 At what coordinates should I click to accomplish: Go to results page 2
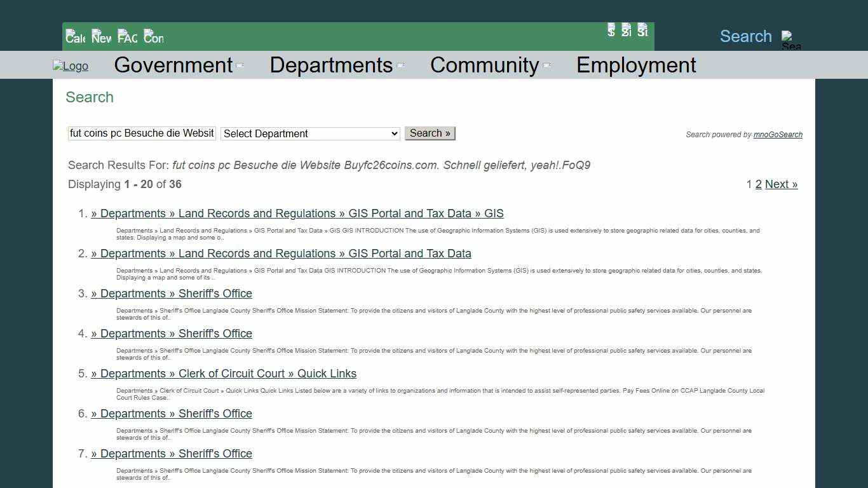click(x=759, y=184)
